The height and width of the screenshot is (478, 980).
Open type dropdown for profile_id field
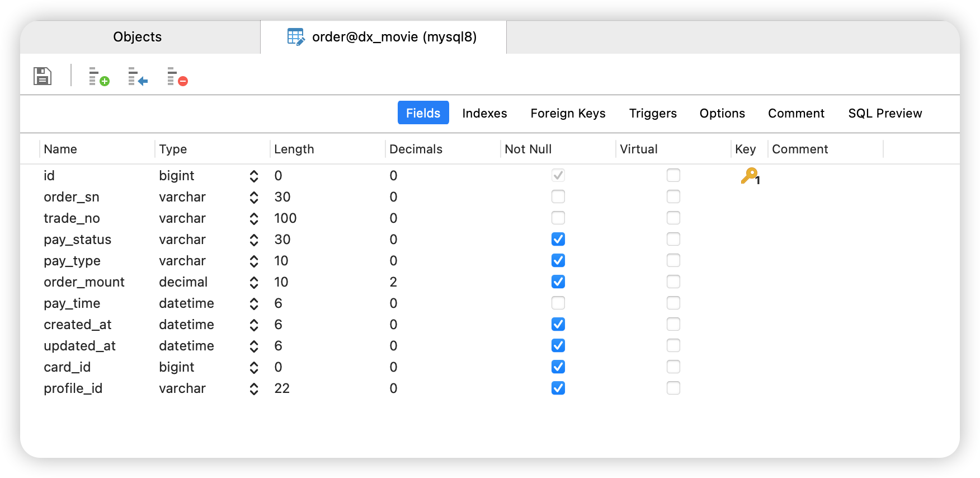pyautogui.click(x=254, y=389)
